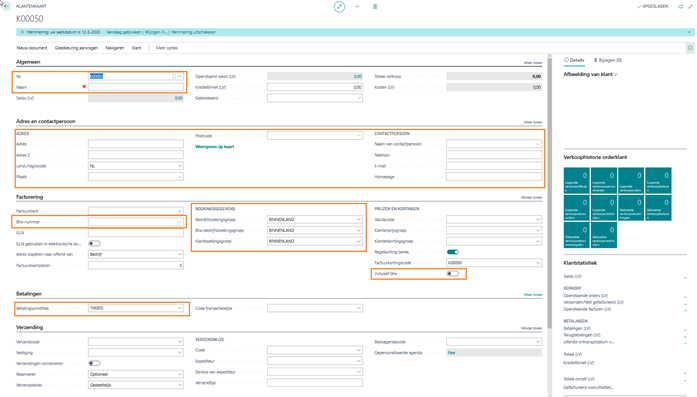Open the first Lopende verkoopoffertes tile
This screenshot has height=397, width=697.
pyautogui.click(x=577, y=180)
